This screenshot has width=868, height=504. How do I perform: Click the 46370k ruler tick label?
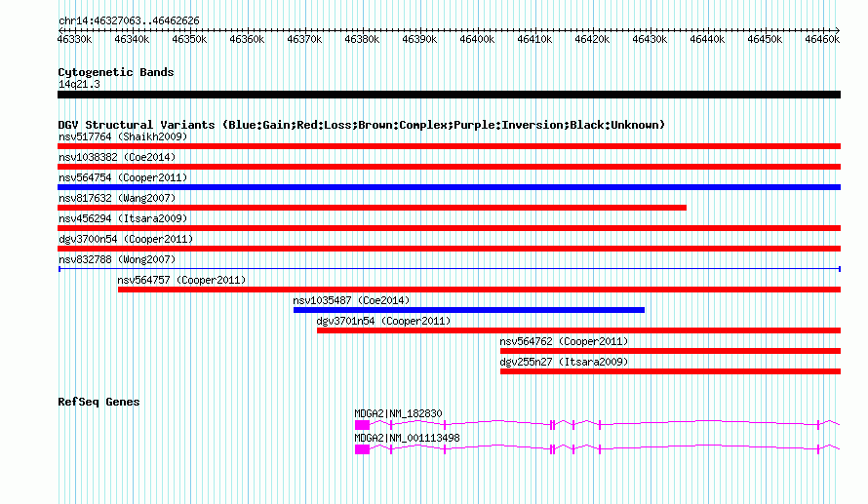[304, 39]
